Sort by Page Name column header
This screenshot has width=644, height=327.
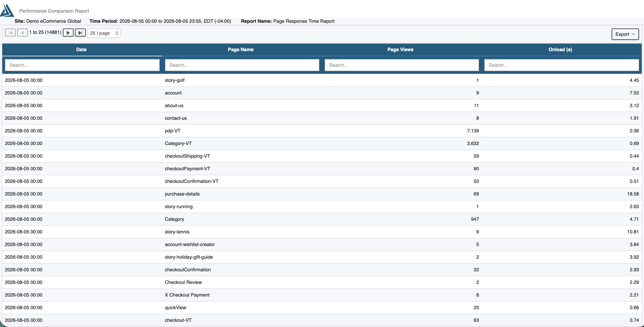tap(240, 49)
